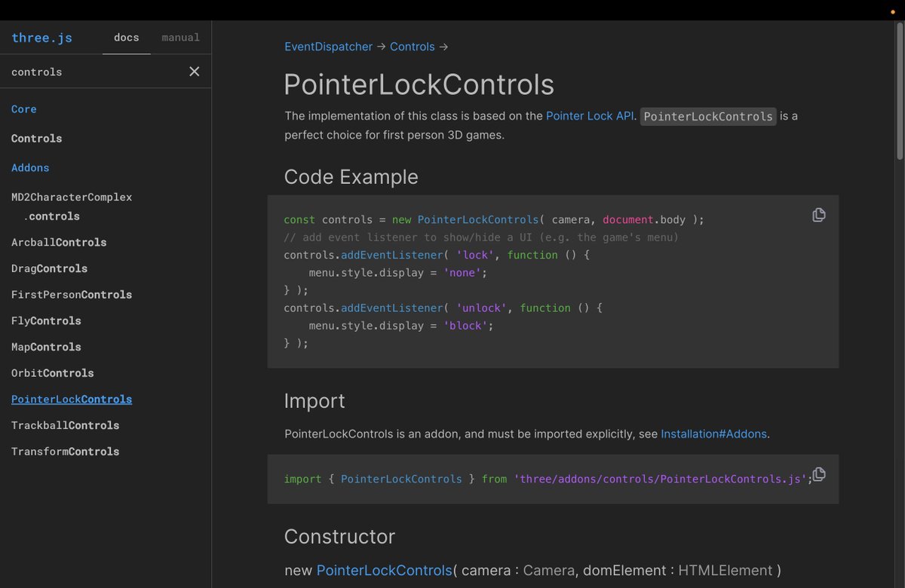Select PointerLockControls in the sidebar
Image resolution: width=905 pixels, height=588 pixels.
click(72, 400)
